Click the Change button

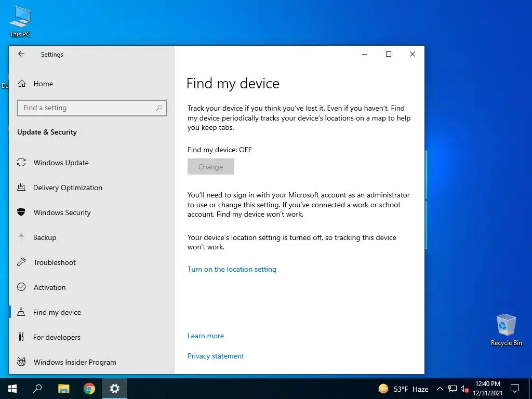tap(211, 167)
